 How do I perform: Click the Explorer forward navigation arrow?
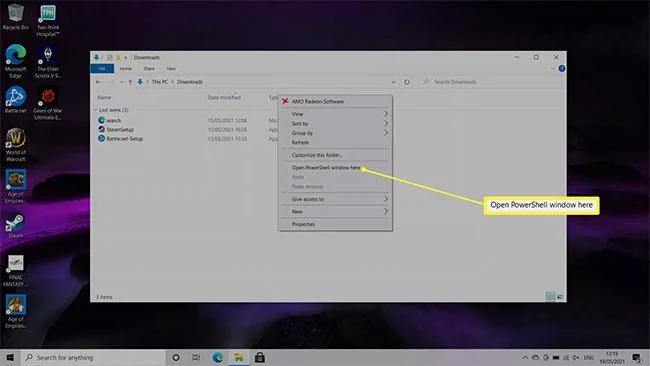click(x=111, y=82)
